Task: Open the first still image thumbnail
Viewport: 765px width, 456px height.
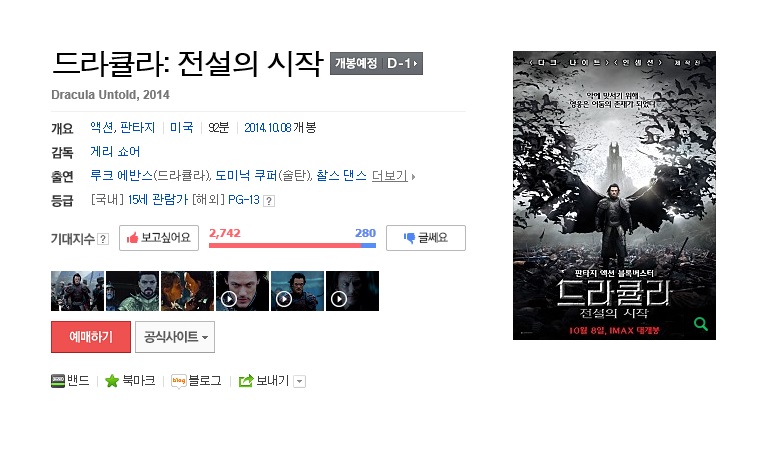Action: [78, 291]
